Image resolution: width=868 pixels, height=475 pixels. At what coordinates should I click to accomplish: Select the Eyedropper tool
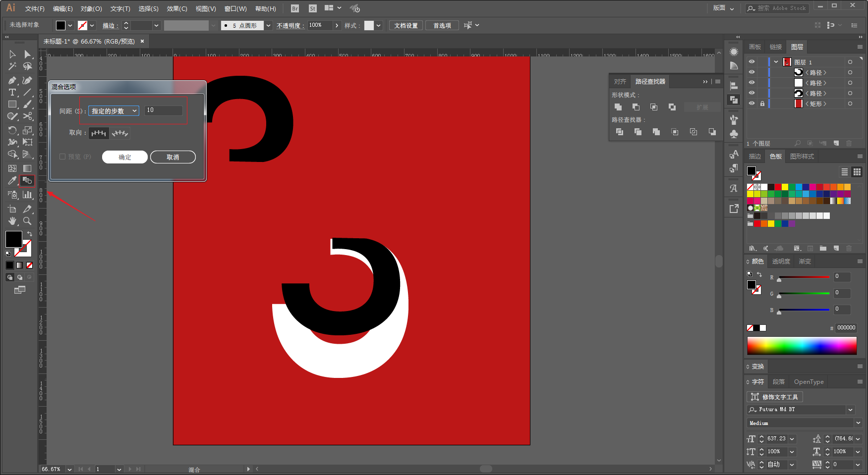click(x=12, y=181)
